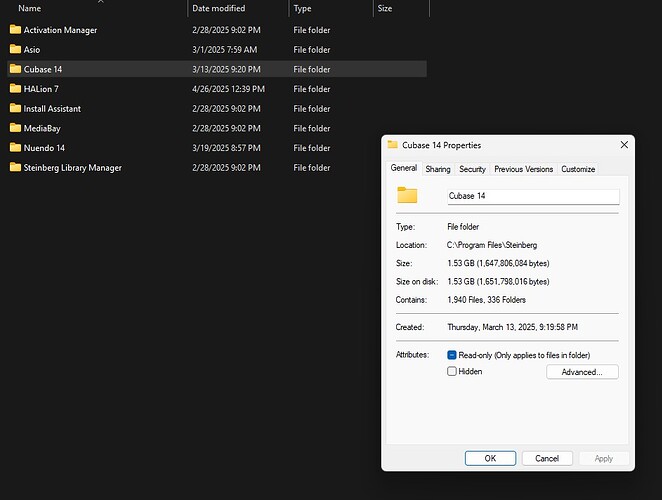Viewport: 662px width, 500px height.
Task: Click the large folder icon in Properties dialog
Action: pyautogui.click(x=407, y=195)
